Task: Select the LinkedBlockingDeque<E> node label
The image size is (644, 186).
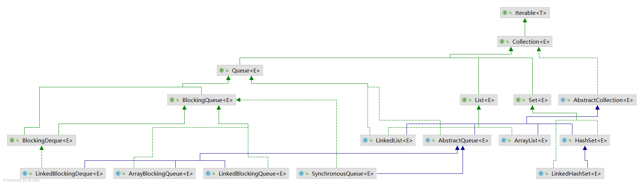Action: point(69,173)
